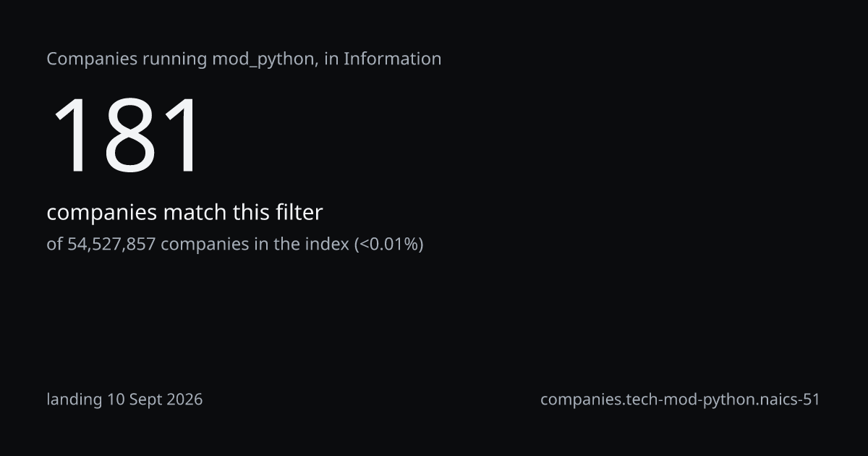Image resolution: width=868 pixels, height=456 pixels.
Task: Click the companies.tech-mod-python.naics-51 identifier
Action: (680, 400)
